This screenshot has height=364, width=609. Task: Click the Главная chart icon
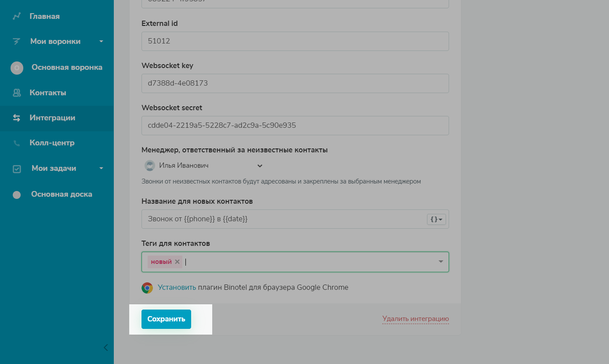pyautogui.click(x=17, y=16)
